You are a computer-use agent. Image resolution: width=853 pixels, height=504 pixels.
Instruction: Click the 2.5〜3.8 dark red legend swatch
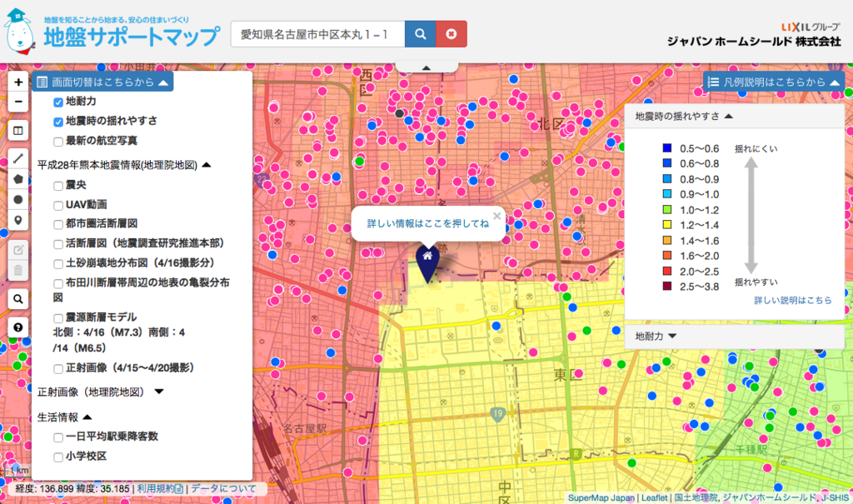click(x=667, y=287)
